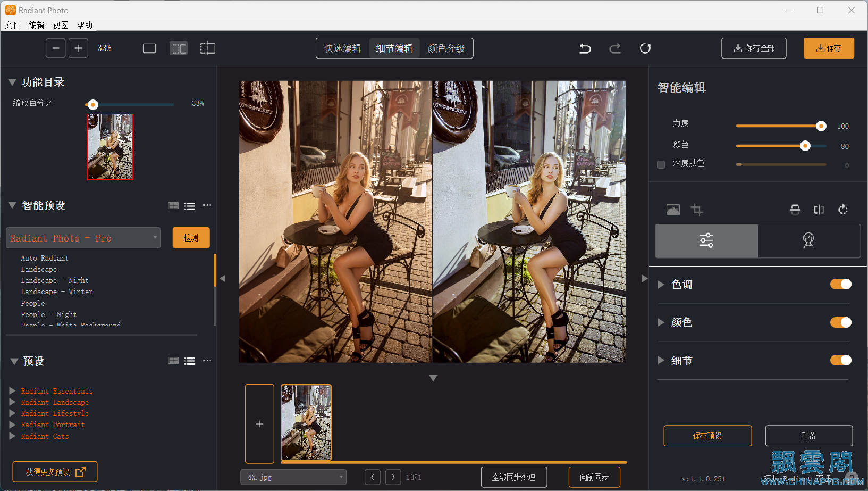Image resolution: width=868 pixels, height=491 pixels.
Task: Select the crop tool icon
Action: pos(697,210)
